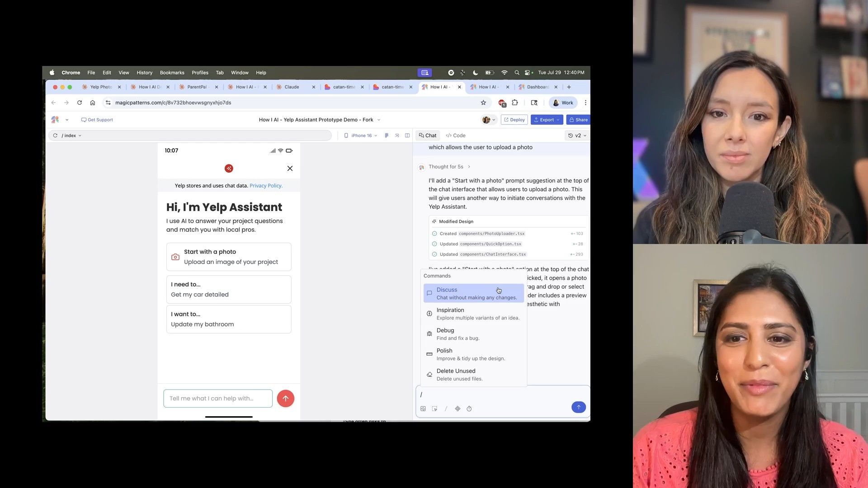Open the Bookmarks menu in menu bar
This screenshot has height=488, width=868.
point(172,72)
